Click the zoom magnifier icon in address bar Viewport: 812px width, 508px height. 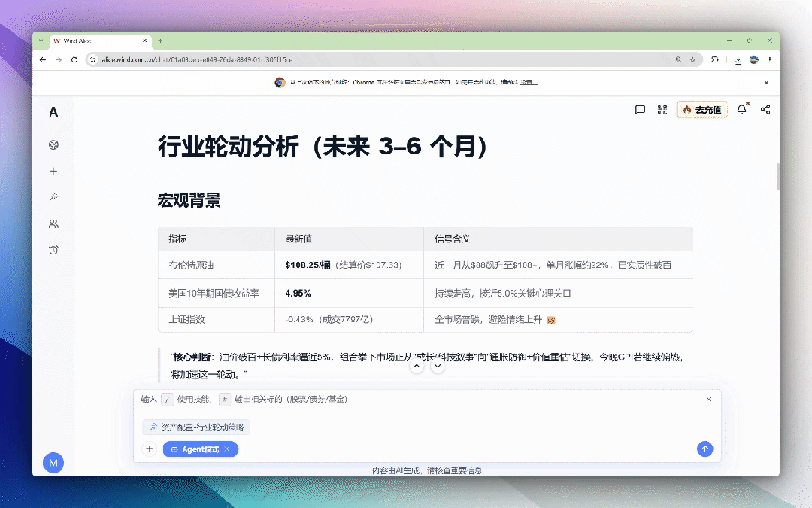pos(678,59)
